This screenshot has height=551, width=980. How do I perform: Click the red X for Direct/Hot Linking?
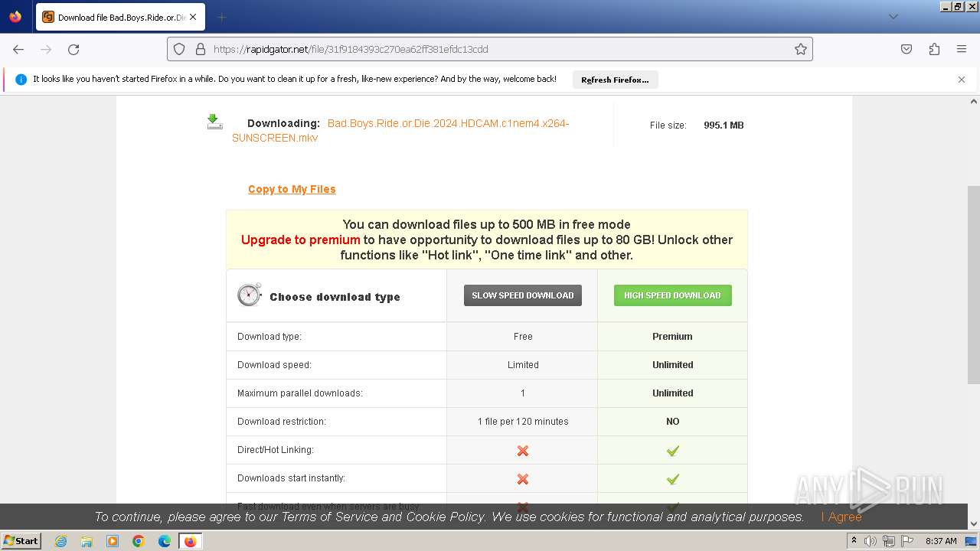pos(523,451)
